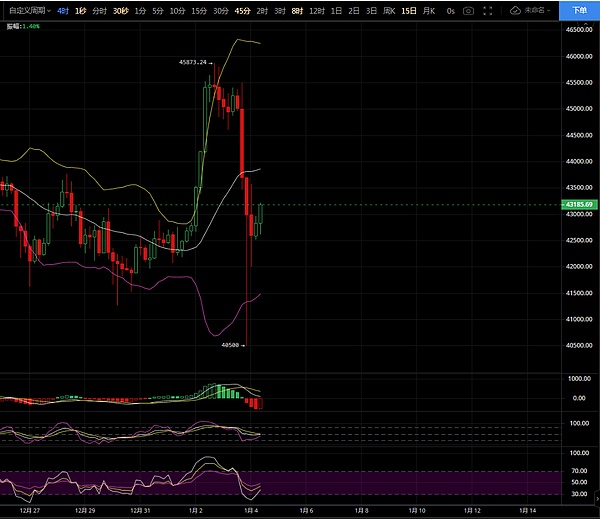Switch to 30秒 interval
Image resolution: width=600 pixels, height=519 pixels.
121,10
